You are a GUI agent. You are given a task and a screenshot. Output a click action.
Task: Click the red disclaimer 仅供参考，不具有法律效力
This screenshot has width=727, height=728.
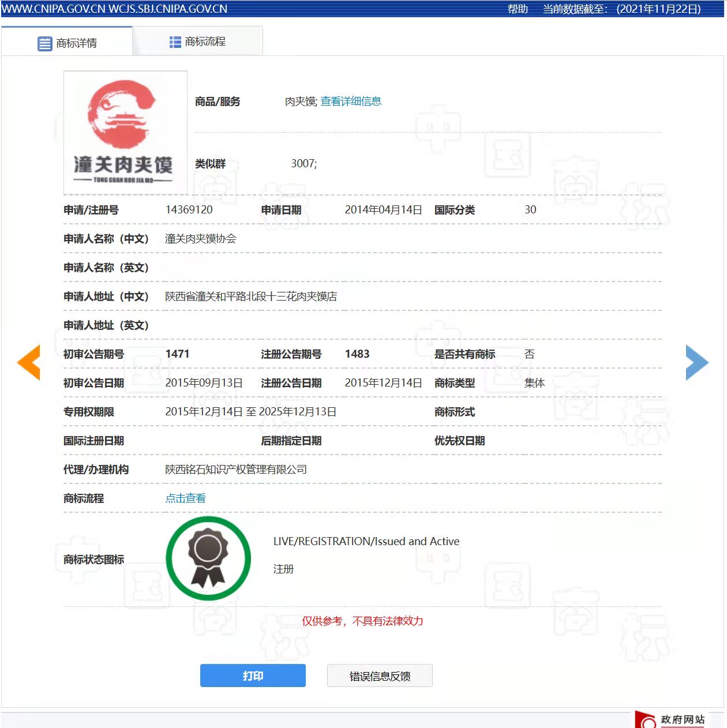[363, 621]
